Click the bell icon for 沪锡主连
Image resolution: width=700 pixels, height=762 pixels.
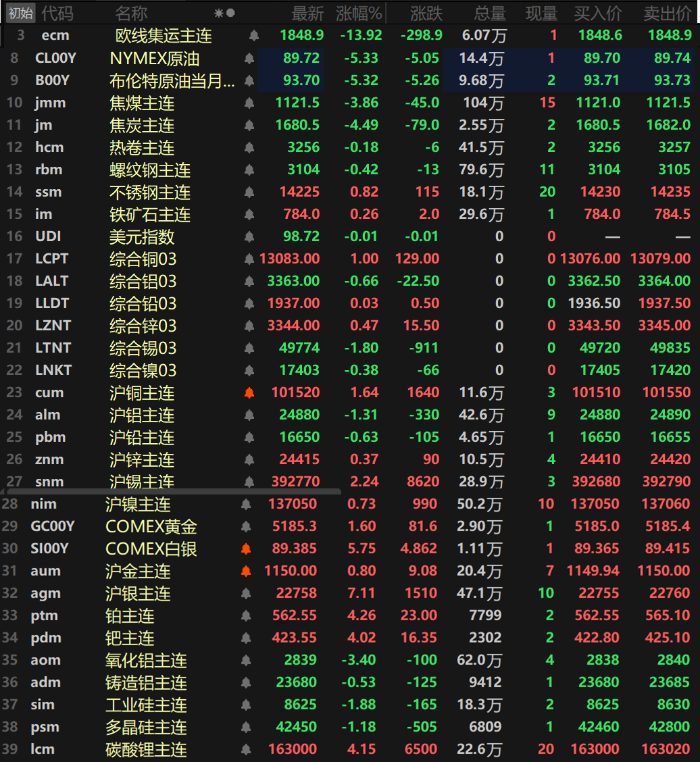coord(249,482)
